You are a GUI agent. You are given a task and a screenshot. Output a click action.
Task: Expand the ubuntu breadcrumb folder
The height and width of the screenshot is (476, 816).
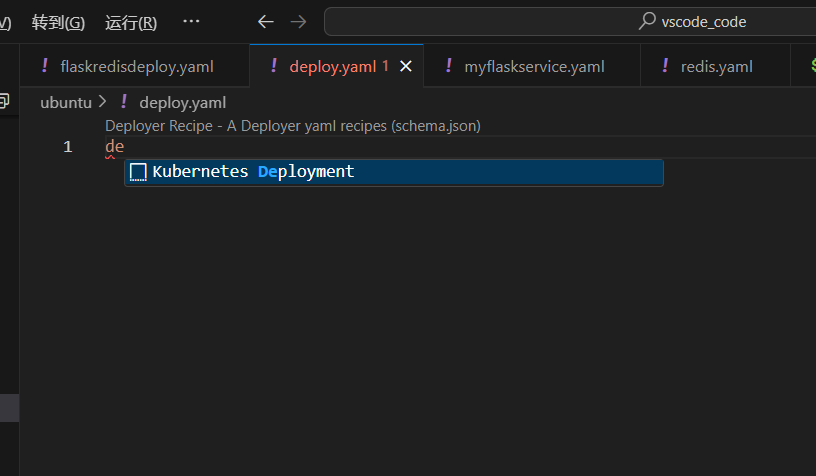point(66,102)
